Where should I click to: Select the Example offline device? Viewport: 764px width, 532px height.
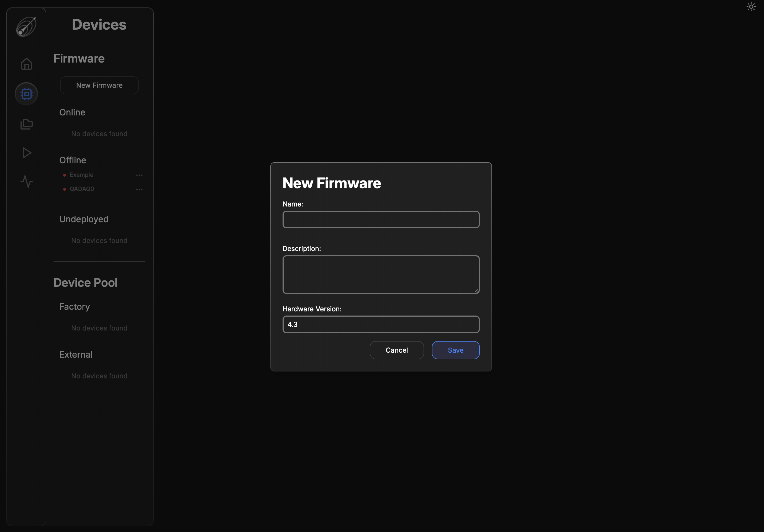click(81, 175)
